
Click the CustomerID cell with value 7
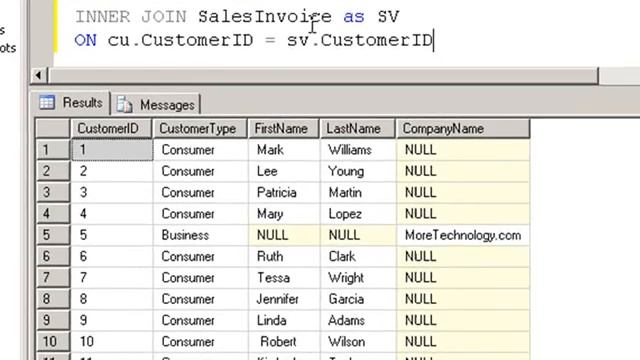pos(112,278)
